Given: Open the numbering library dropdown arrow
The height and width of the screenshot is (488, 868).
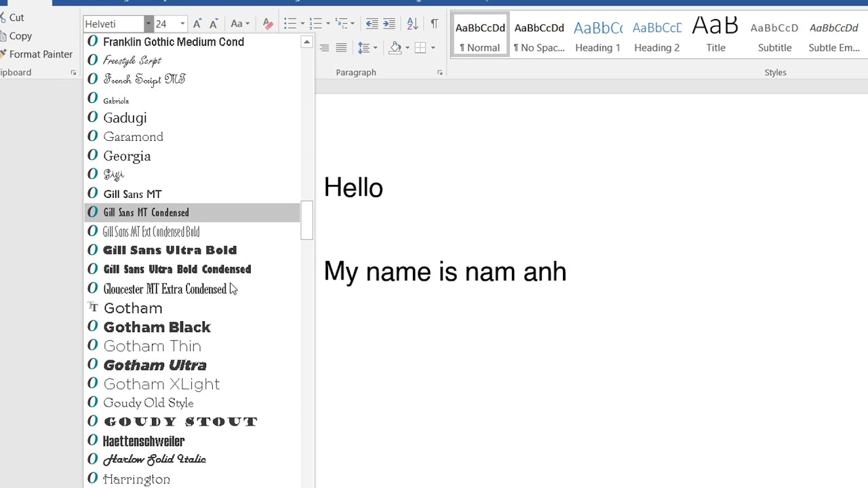Looking at the screenshot, I should point(328,24).
